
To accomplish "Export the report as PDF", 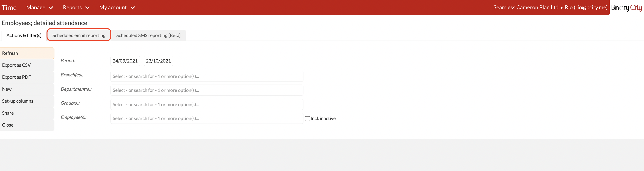I will tap(27, 77).
